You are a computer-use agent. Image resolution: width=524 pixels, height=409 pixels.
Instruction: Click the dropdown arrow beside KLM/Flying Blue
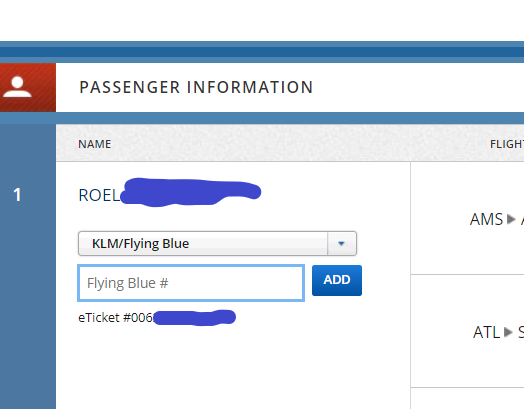342,244
